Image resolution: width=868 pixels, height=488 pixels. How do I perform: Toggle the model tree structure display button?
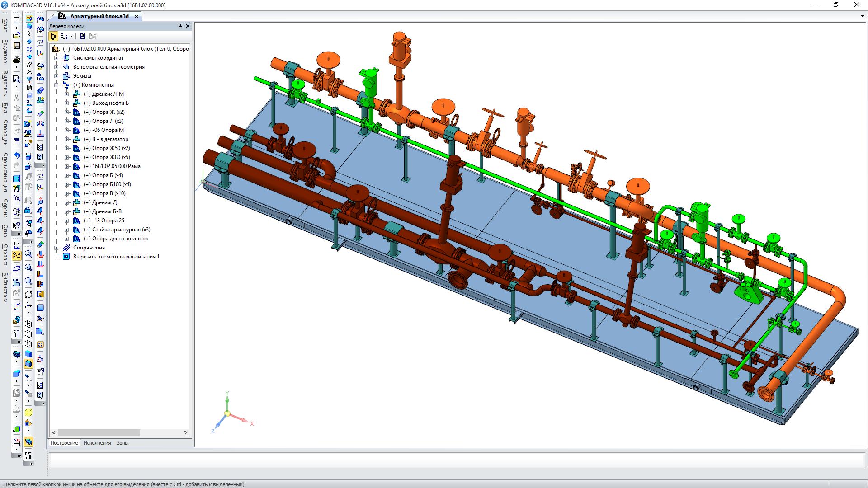point(53,36)
